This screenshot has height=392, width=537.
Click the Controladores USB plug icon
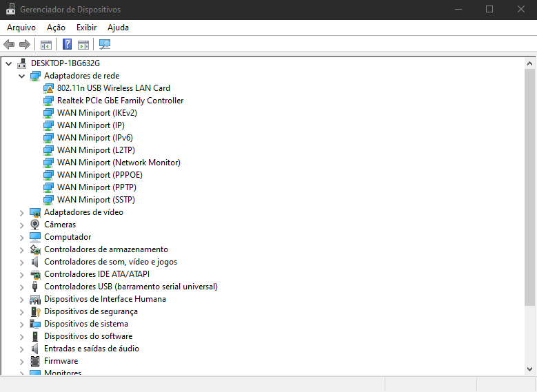[34, 287]
